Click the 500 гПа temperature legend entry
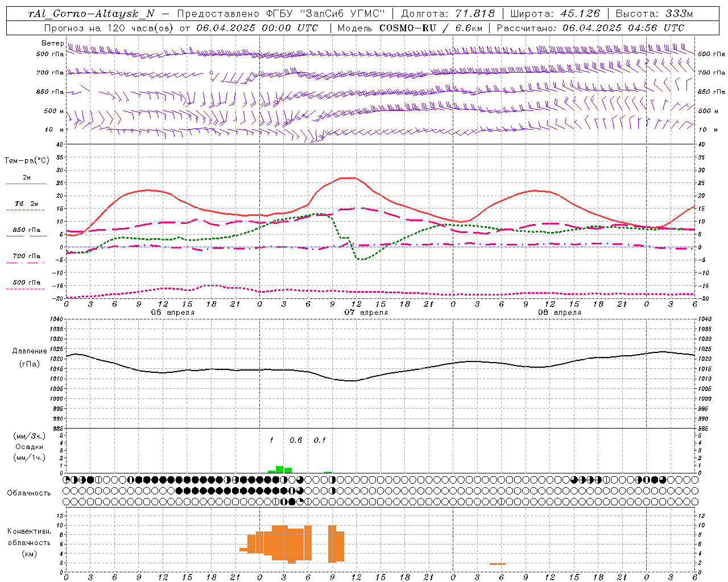The image size is (728, 582). [26, 282]
